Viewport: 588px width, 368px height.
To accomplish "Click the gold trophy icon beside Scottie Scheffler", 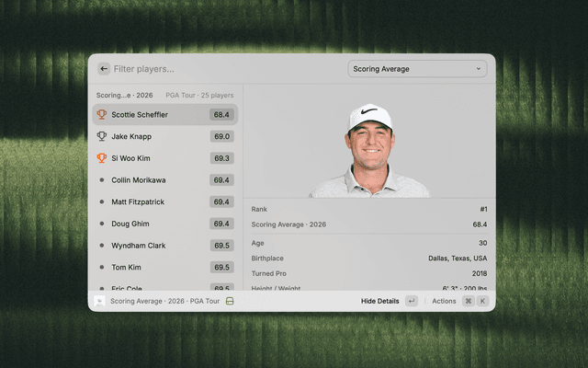I will click(x=102, y=114).
